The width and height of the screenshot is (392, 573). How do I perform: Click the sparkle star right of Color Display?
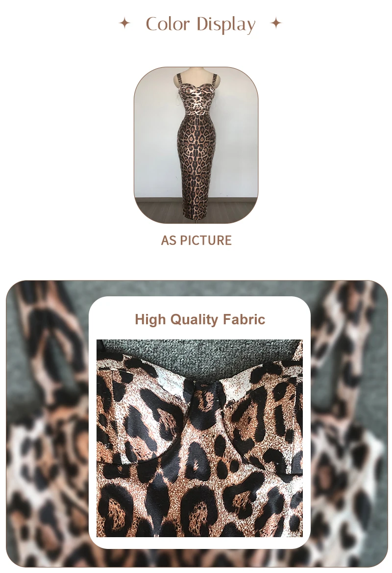276,24
